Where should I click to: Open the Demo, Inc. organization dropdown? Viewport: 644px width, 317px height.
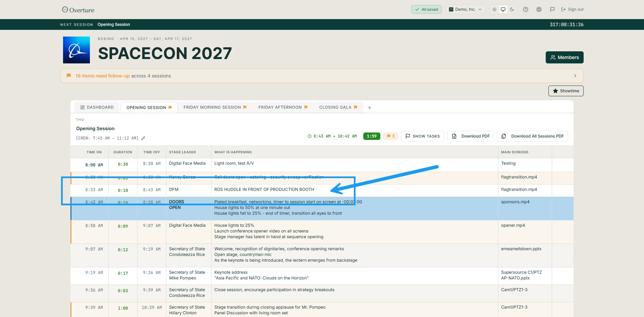click(466, 9)
